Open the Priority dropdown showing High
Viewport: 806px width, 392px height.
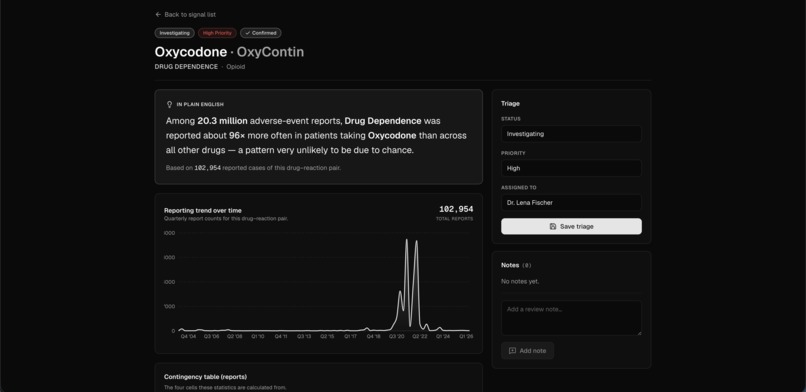[571, 168]
